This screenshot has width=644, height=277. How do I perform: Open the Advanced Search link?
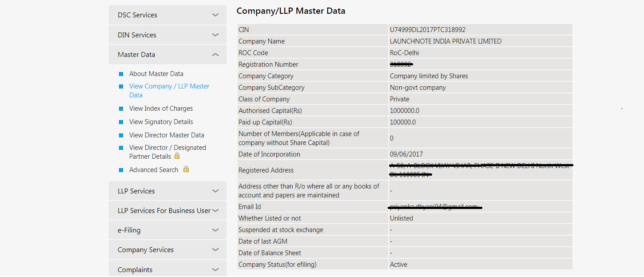click(x=154, y=170)
